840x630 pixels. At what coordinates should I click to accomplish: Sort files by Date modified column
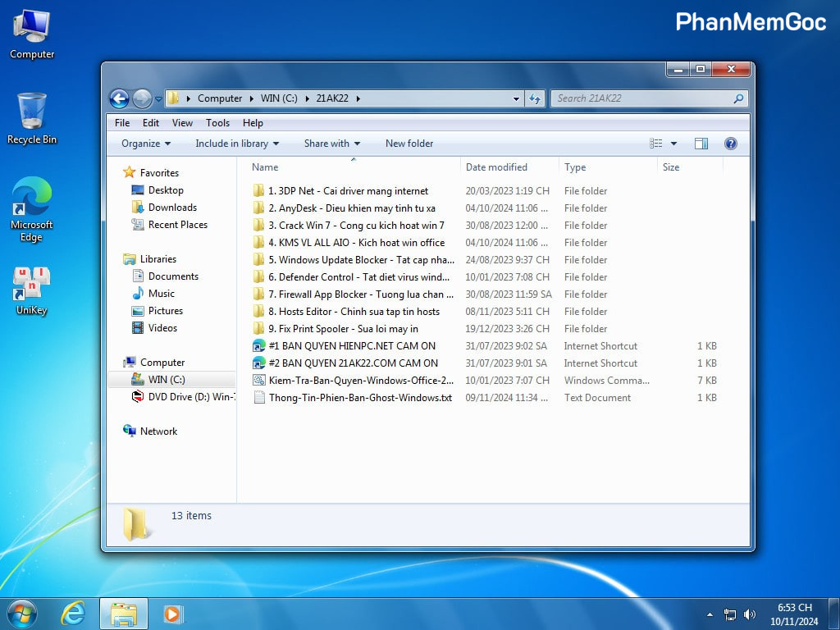[x=496, y=167]
